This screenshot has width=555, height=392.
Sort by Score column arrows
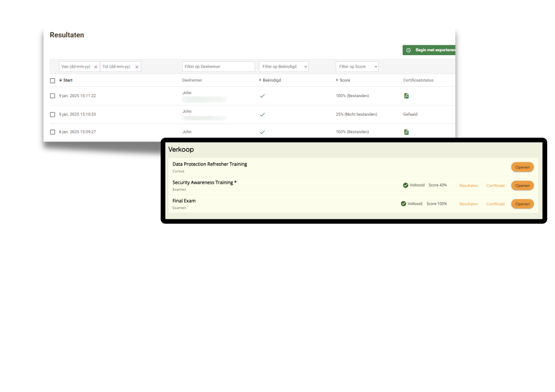337,80
